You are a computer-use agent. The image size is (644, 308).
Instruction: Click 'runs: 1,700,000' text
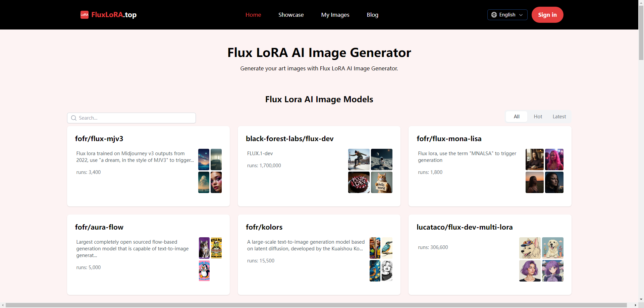264,166
